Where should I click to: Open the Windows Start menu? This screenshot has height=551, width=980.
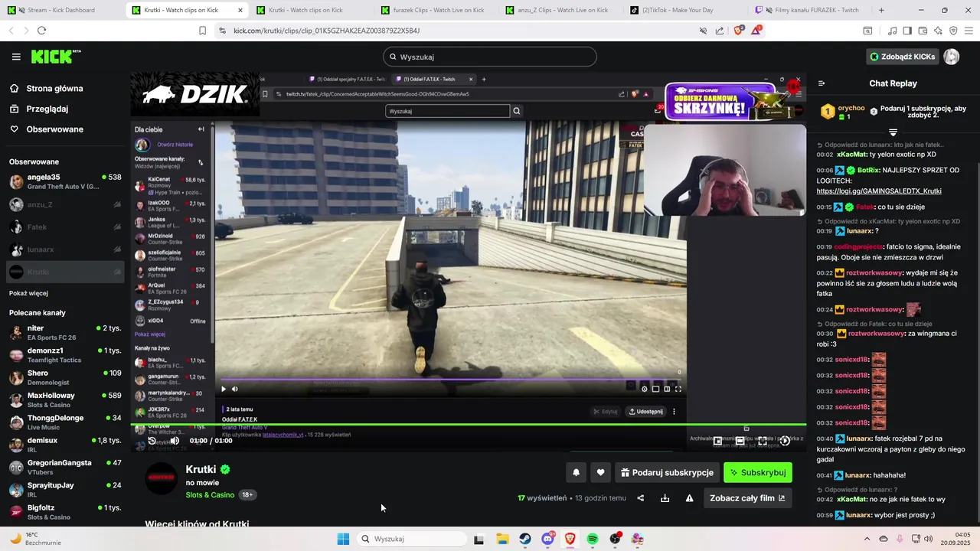click(x=343, y=539)
